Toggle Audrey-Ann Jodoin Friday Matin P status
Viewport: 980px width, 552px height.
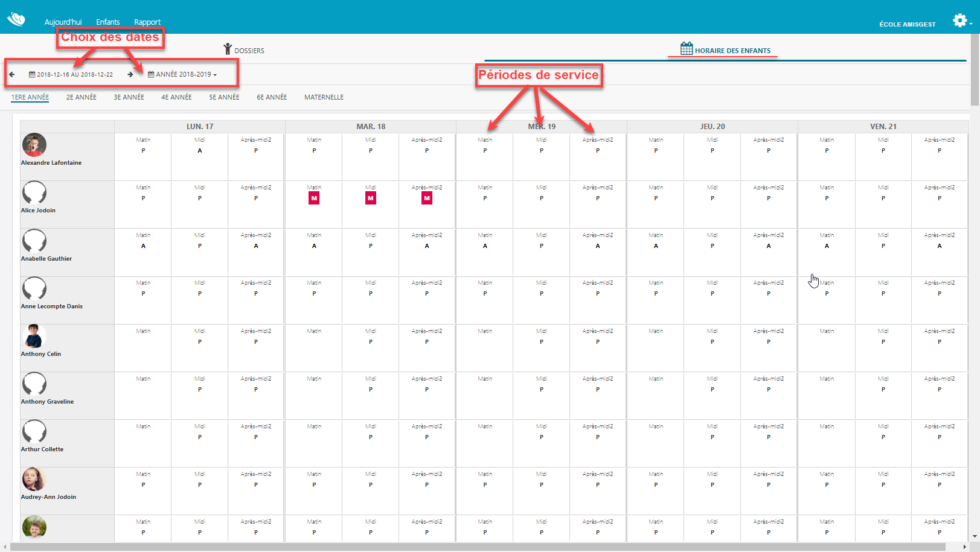click(x=827, y=485)
